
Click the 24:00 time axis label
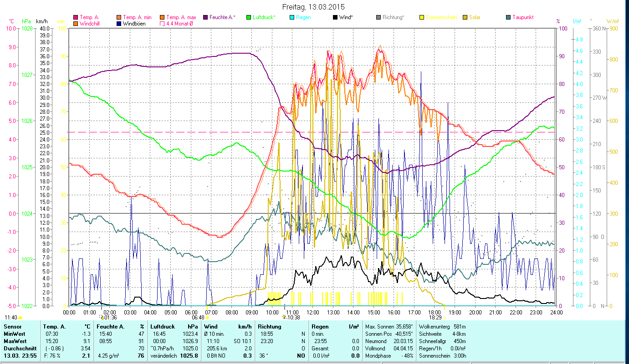pos(556,312)
